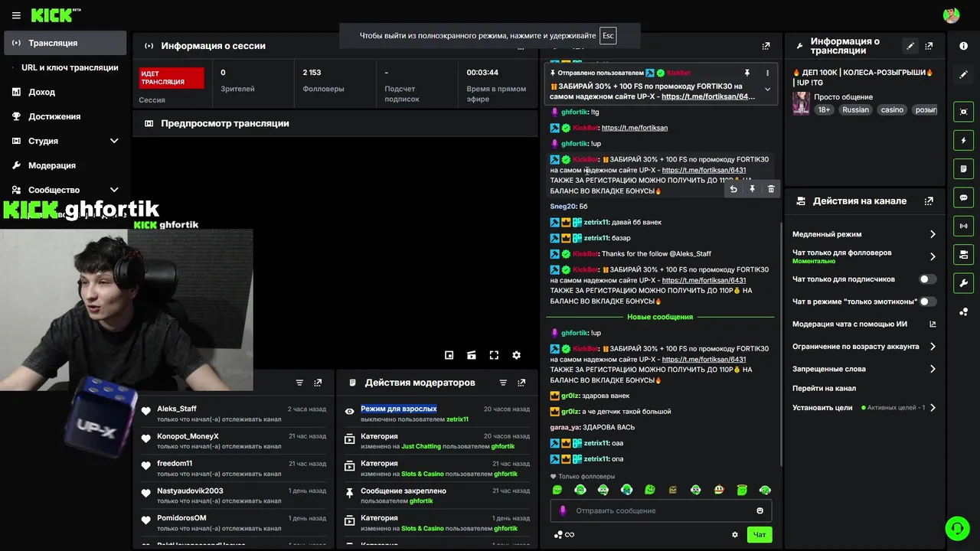Viewport: 980px width, 551px height.
Task: Toggle the chat bubble panel icon in right sidebar
Action: point(963,197)
